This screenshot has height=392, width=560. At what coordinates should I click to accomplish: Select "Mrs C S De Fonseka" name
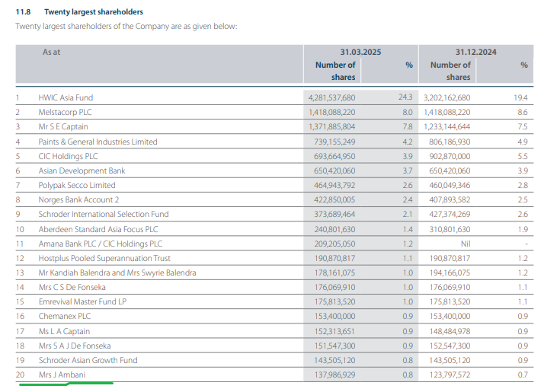pos(72,288)
